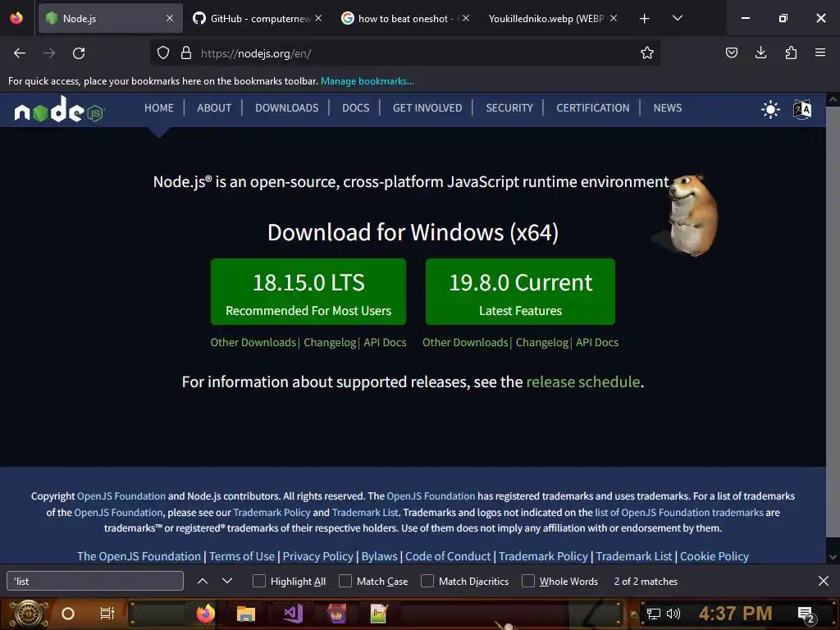Open the Extensions puzzle icon
The image size is (840, 630).
pyautogui.click(x=791, y=52)
